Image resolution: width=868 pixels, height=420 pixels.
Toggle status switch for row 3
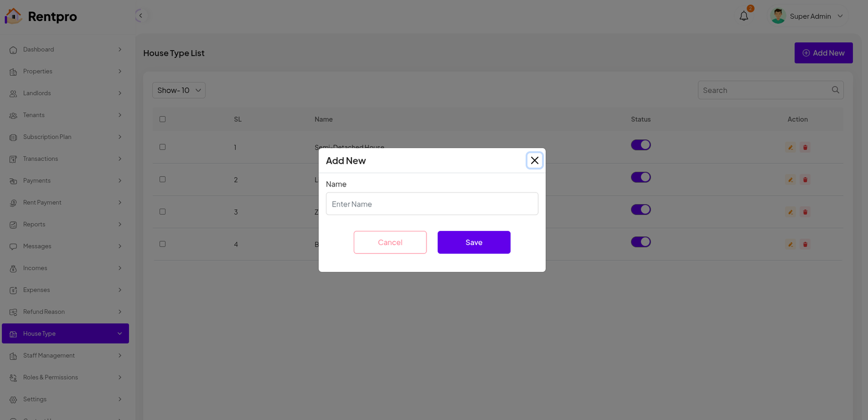[641, 210]
